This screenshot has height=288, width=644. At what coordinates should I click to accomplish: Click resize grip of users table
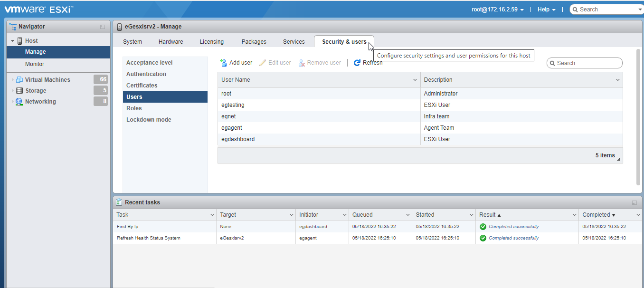pos(618,160)
